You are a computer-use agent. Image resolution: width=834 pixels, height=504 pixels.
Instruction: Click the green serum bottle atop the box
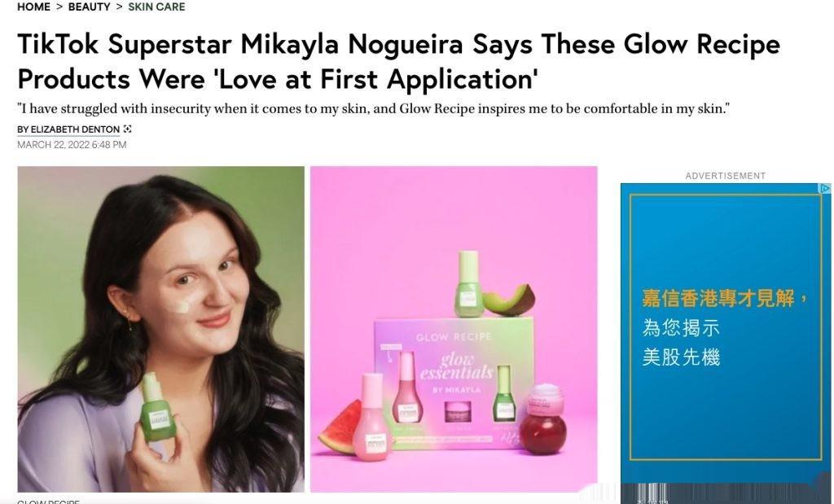click(x=468, y=284)
